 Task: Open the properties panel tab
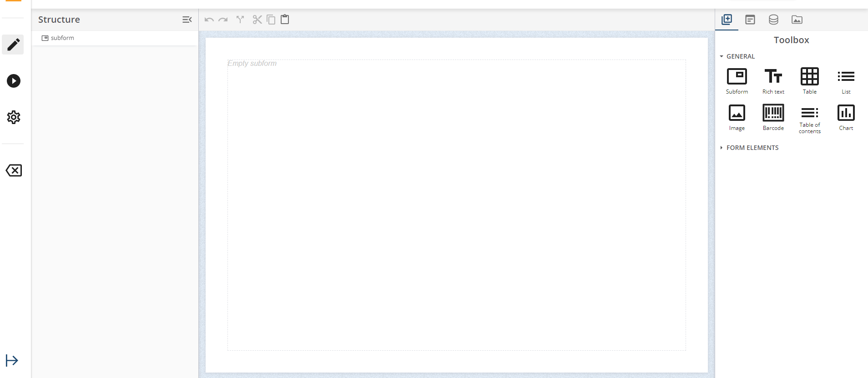pos(750,20)
